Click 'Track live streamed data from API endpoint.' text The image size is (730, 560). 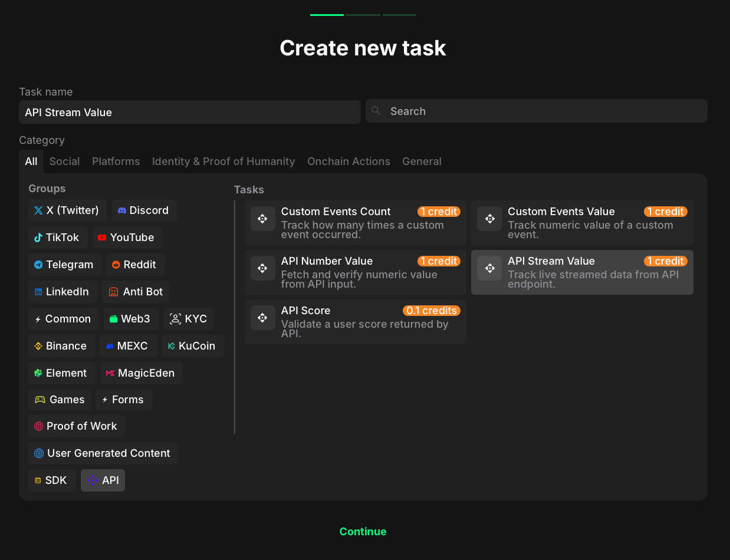[x=593, y=279]
